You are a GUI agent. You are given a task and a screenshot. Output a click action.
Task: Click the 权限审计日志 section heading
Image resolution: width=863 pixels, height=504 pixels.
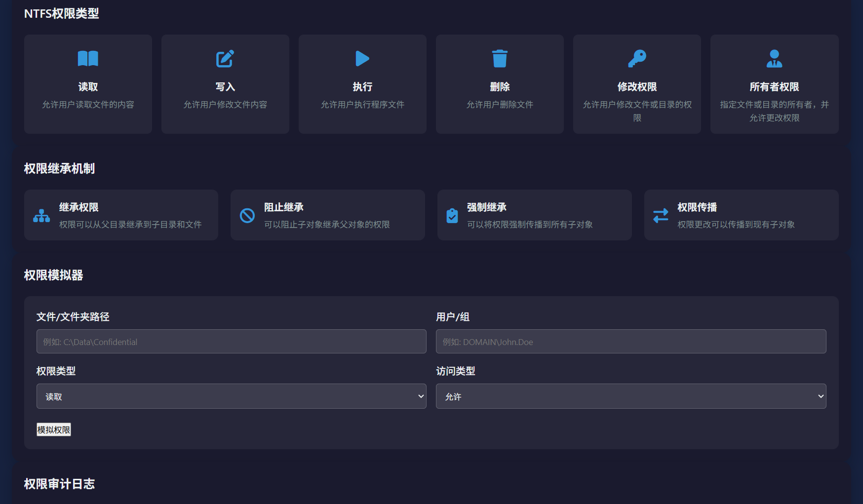[x=59, y=484]
